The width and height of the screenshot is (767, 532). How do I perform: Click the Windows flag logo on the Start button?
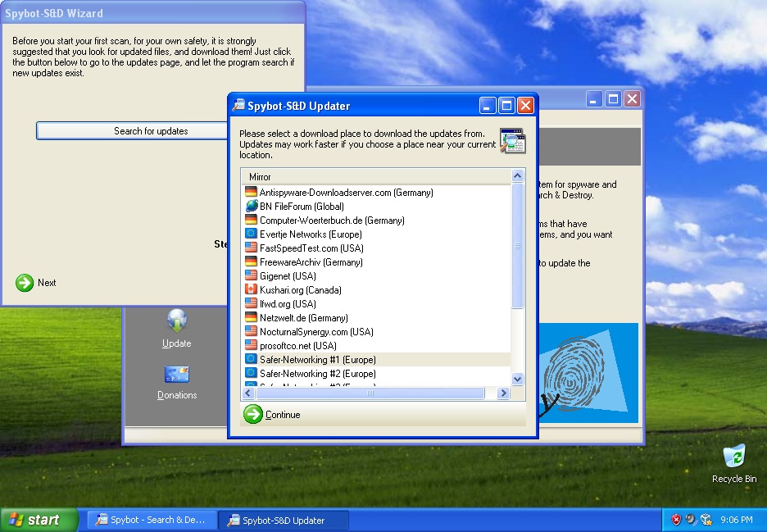point(16,519)
